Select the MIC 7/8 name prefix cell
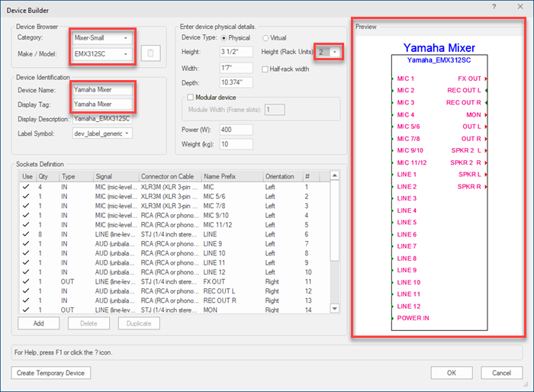The height and width of the screenshot is (392, 534). coord(214,206)
